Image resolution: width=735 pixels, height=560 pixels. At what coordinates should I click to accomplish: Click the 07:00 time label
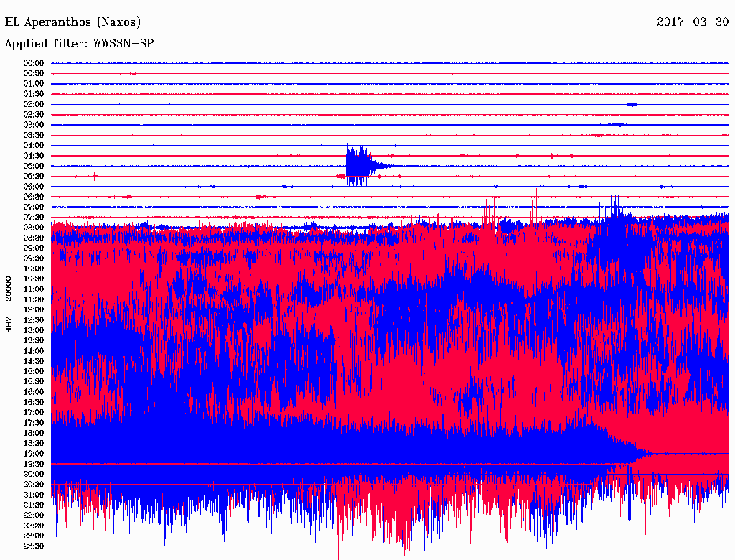click(34, 207)
